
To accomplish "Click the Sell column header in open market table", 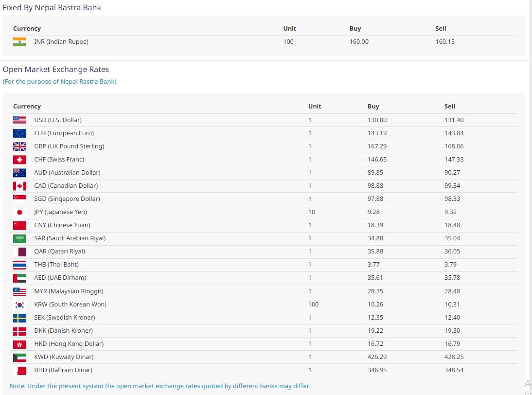I will coord(449,106).
